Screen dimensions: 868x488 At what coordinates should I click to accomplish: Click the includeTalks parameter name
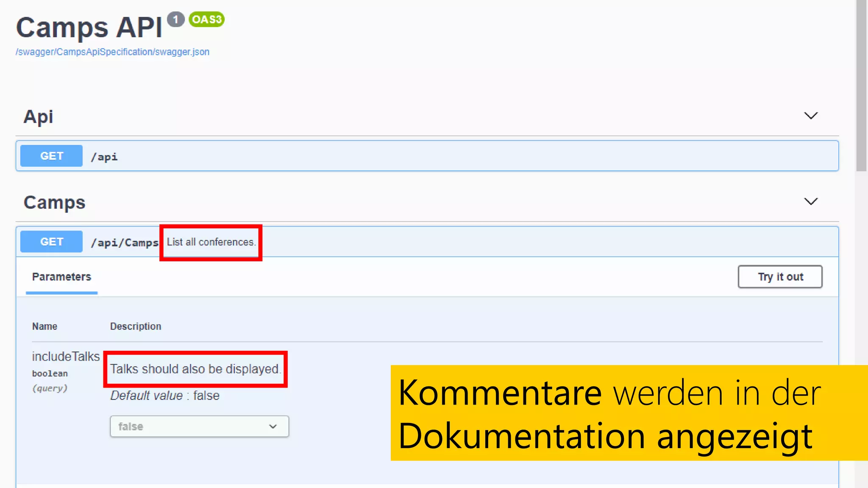pos(66,357)
